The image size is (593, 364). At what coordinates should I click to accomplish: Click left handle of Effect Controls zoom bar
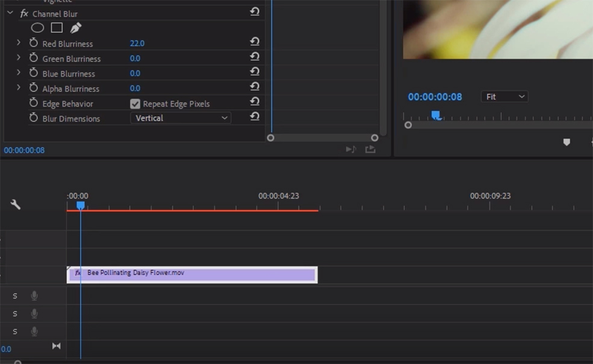(x=270, y=138)
